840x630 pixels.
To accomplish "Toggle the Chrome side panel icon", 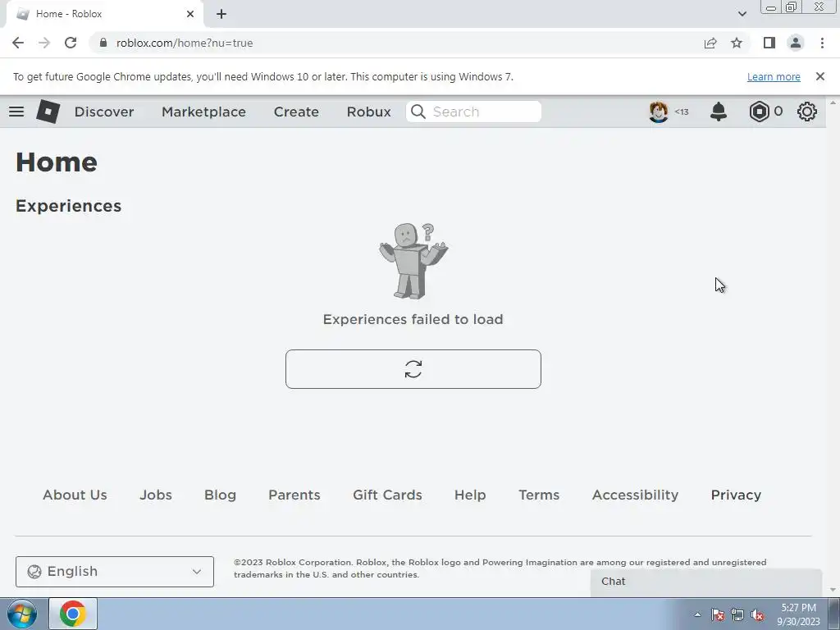I will click(769, 43).
